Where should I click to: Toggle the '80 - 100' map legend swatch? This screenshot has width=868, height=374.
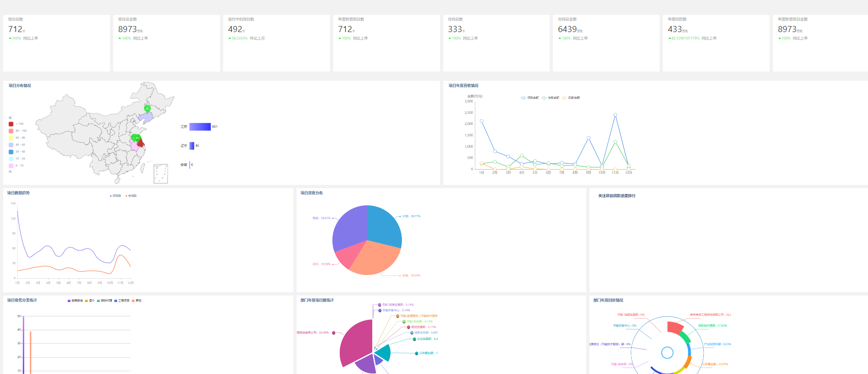[x=11, y=131]
